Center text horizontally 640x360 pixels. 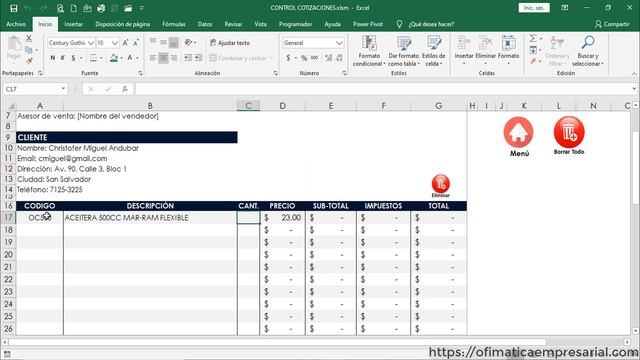[163, 58]
